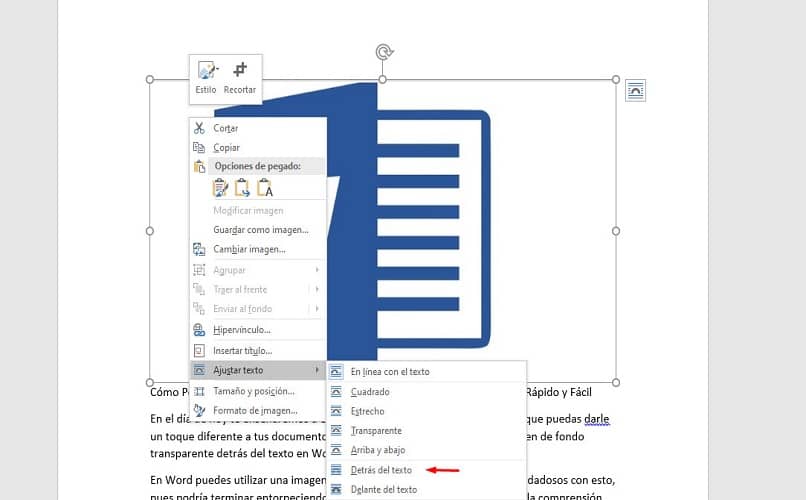Click the "Rápido y Fácil" heading text
This screenshot has width=806, height=500.
click(559, 392)
